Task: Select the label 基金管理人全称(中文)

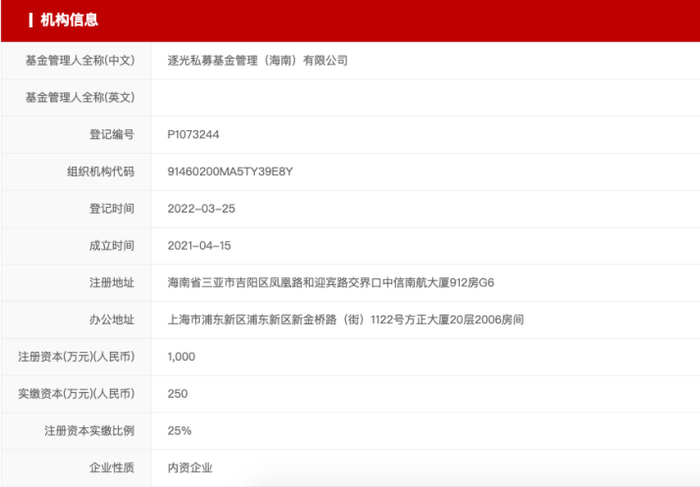Action: pos(80,60)
